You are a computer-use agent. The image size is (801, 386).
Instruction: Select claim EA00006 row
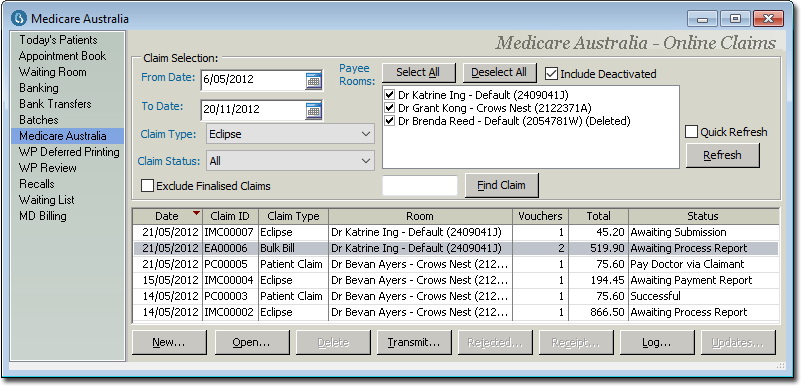tap(456, 248)
